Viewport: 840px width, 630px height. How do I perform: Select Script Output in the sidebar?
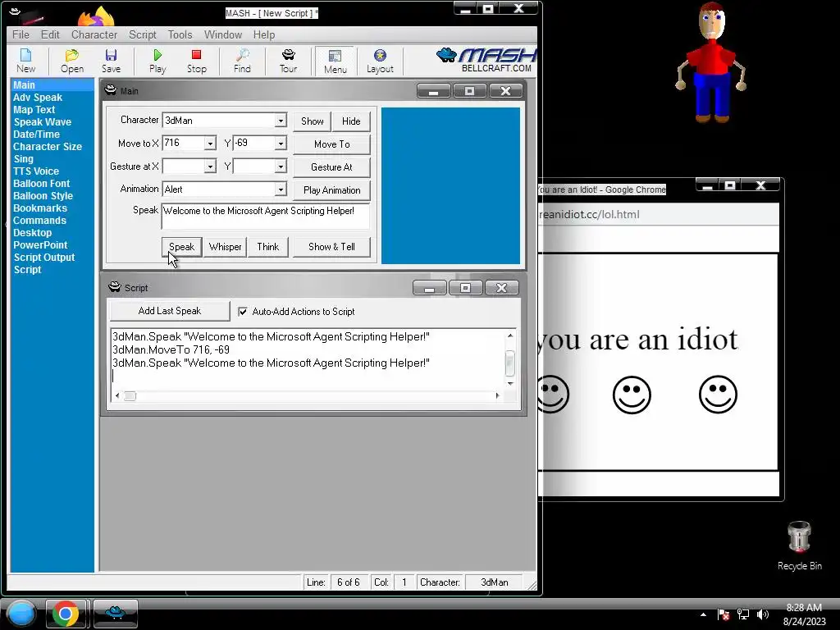[x=44, y=258]
